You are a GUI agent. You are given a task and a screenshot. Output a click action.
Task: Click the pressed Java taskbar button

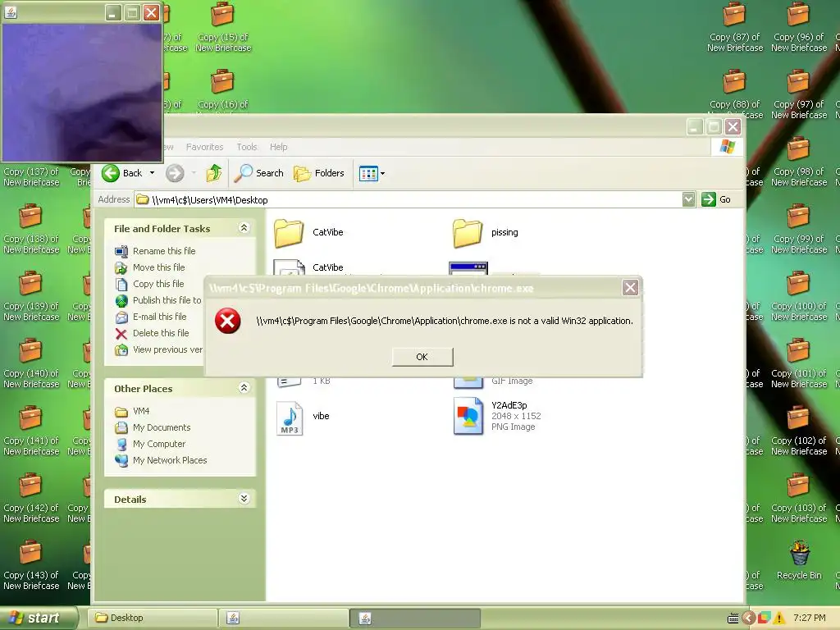[414, 618]
